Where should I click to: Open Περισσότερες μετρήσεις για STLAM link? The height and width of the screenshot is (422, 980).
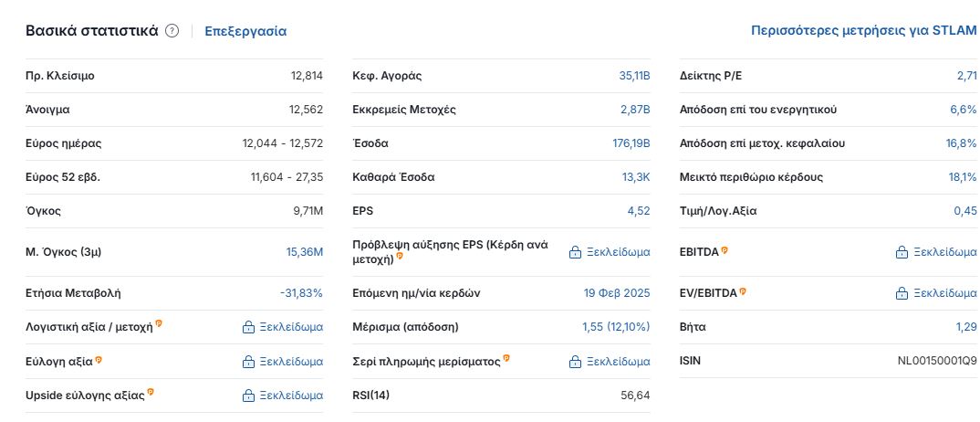tap(863, 31)
